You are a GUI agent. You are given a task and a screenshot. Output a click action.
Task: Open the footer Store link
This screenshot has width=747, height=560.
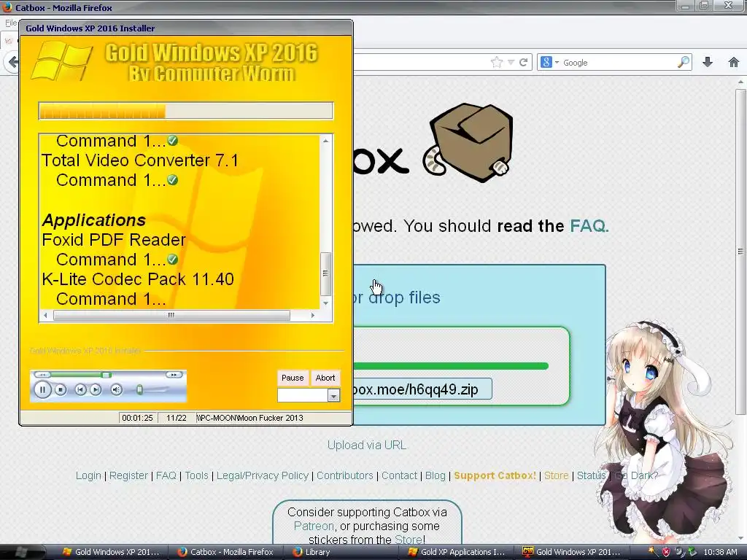(557, 475)
